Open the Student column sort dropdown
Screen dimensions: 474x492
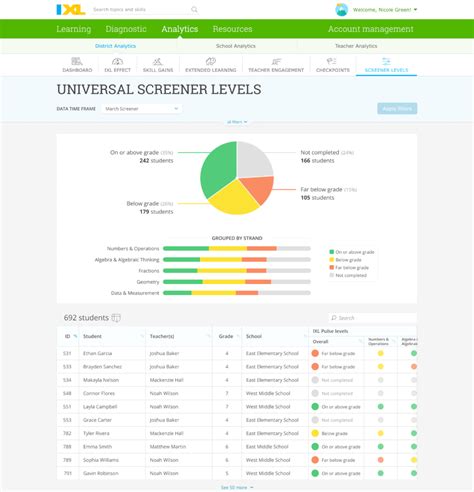pos(142,336)
